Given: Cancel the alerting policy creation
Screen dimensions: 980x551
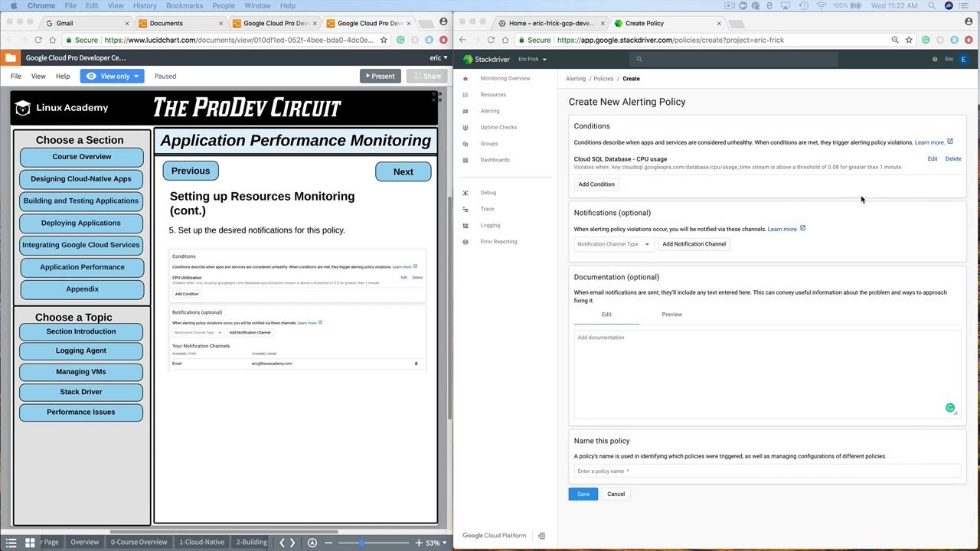Looking at the screenshot, I should point(616,494).
